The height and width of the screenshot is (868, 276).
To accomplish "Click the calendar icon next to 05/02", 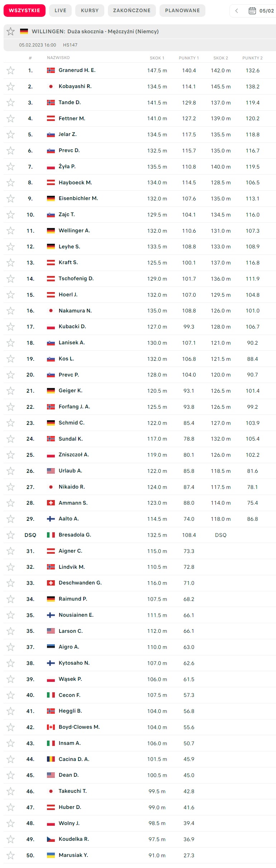I will tap(252, 11).
